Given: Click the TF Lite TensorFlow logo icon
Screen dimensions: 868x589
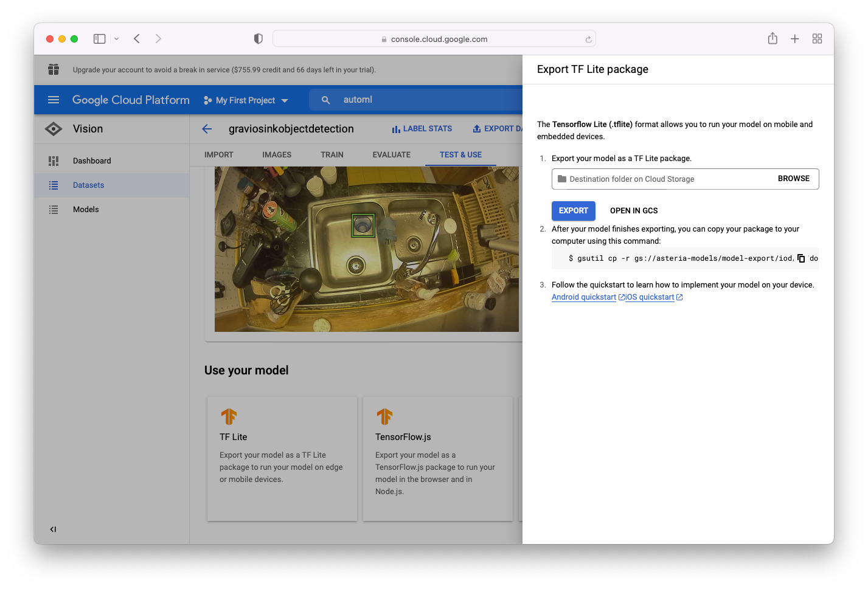Looking at the screenshot, I should click(230, 416).
